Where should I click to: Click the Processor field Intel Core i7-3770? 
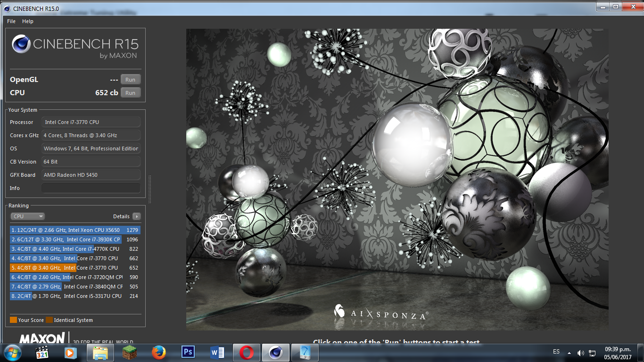pyautogui.click(x=91, y=122)
